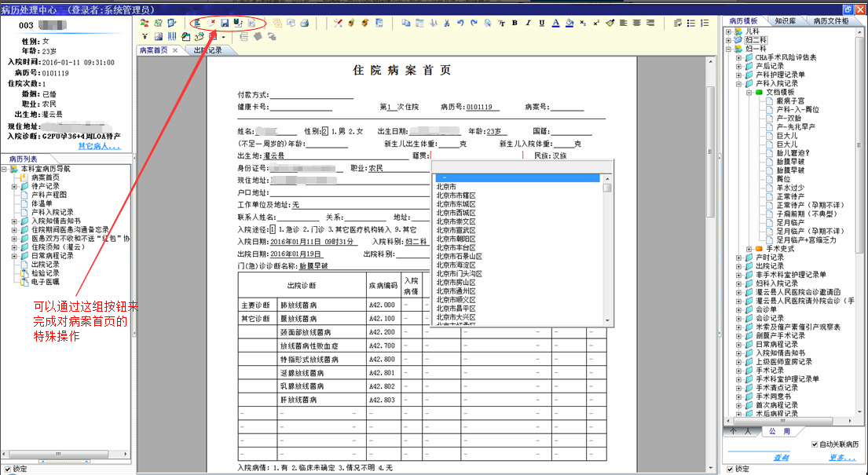
Task: Click the find and replace icon
Action: click(x=488, y=23)
